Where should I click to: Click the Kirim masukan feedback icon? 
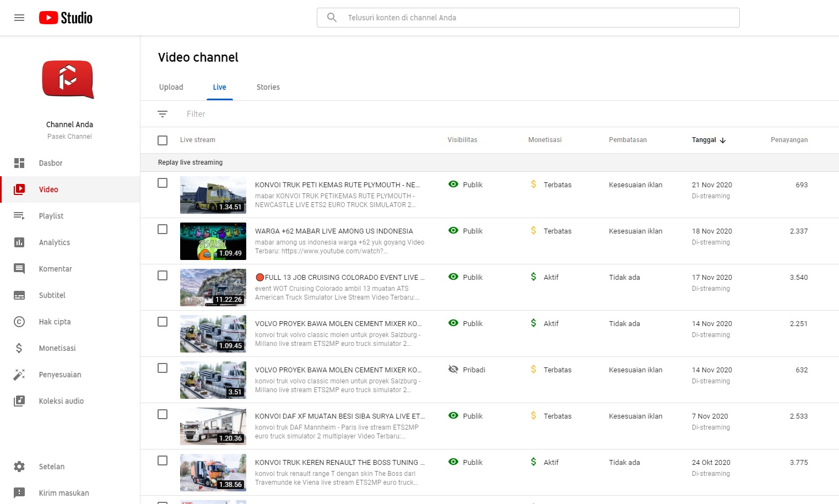[x=19, y=493]
